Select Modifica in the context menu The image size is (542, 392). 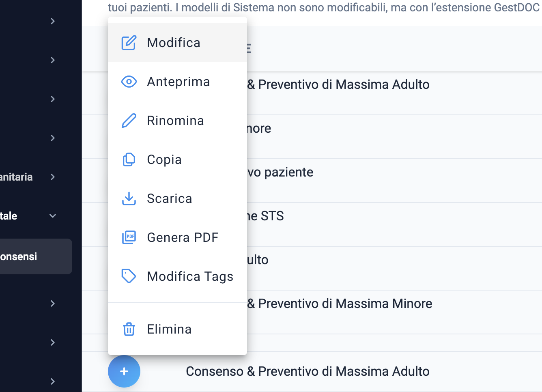[x=177, y=43]
